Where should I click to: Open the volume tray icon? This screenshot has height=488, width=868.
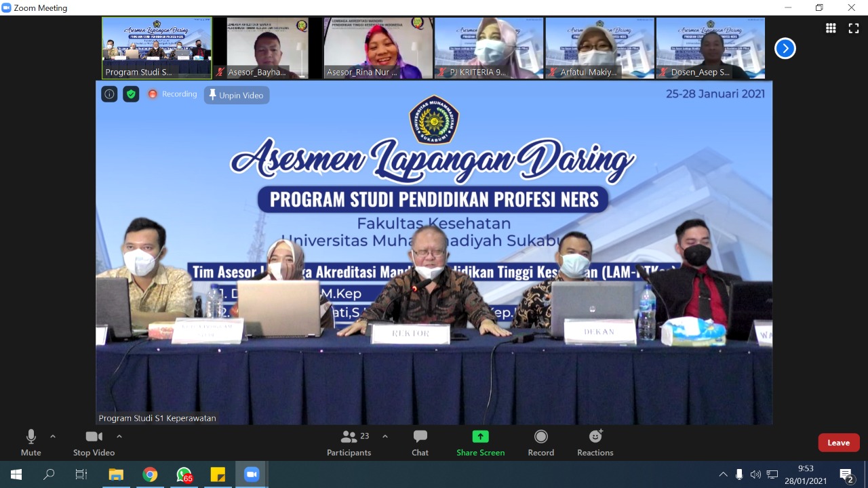coord(755,474)
